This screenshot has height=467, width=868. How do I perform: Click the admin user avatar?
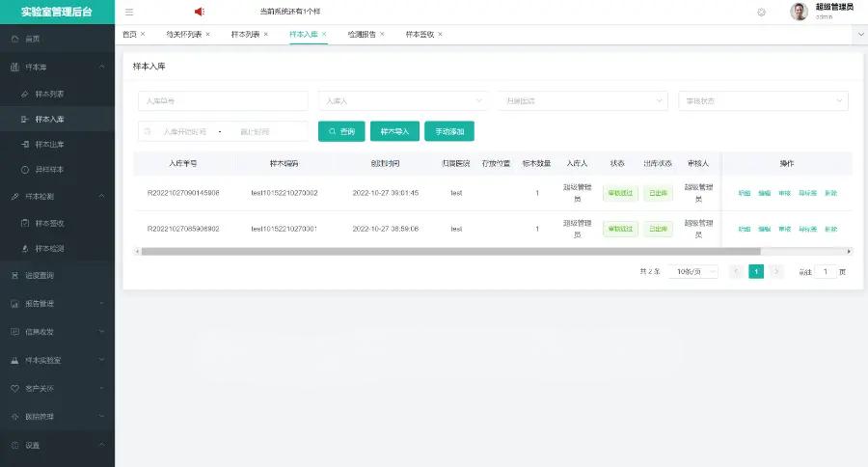coord(799,12)
